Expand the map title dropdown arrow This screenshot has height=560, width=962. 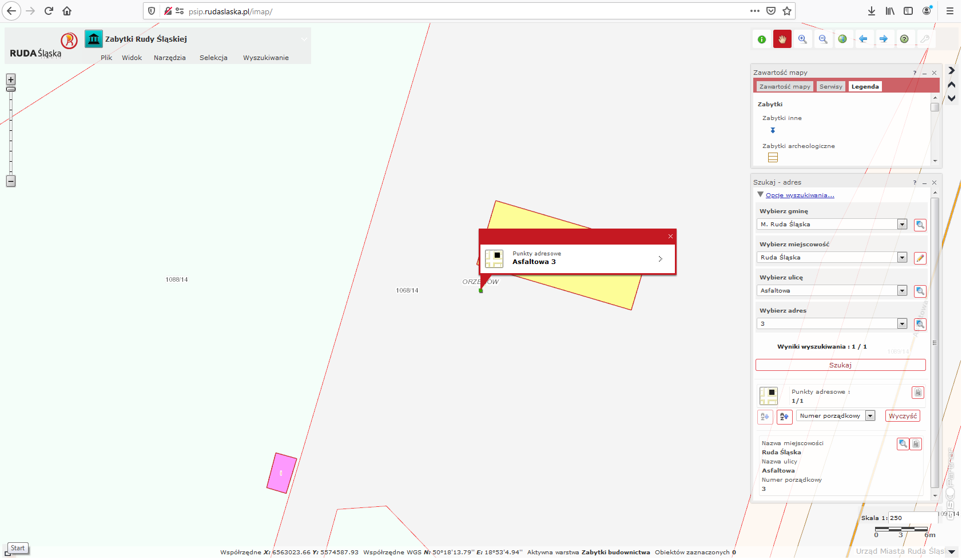coord(304,39)
